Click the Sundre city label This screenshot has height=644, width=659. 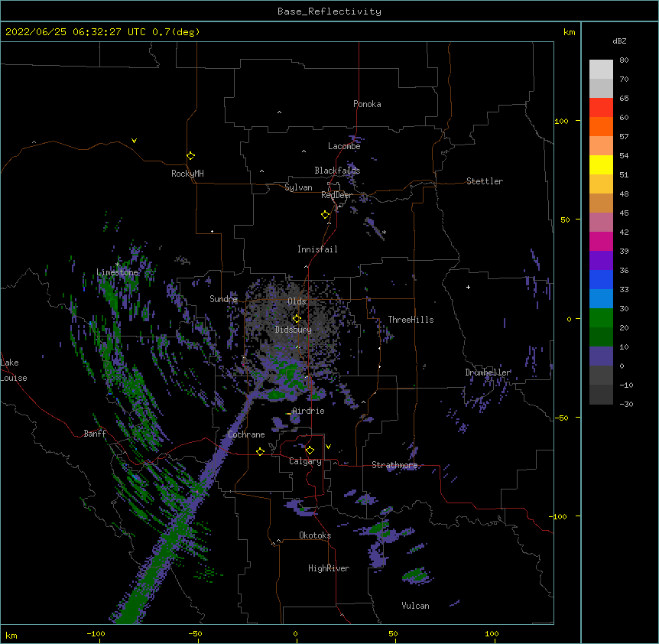tap(223, 299)
